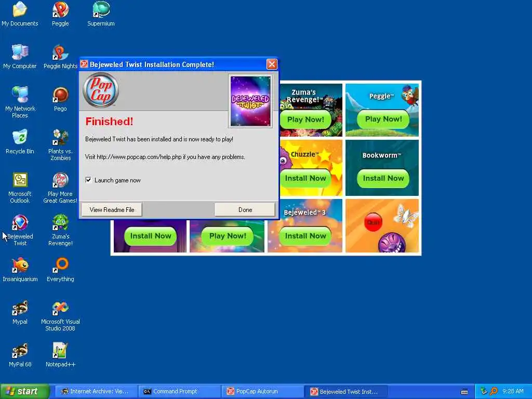This screenshot has width=532, height=399.
Task: Select the Peggle Nights shortcut
Action: click(60, 57)
